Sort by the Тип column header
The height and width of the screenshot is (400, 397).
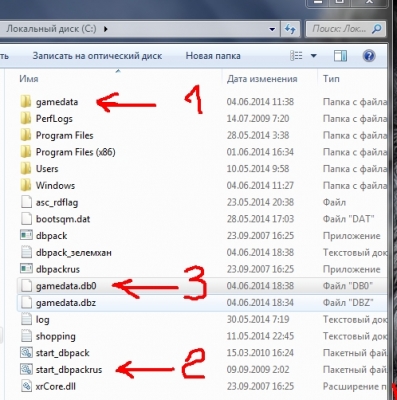(x=331, y=79)
